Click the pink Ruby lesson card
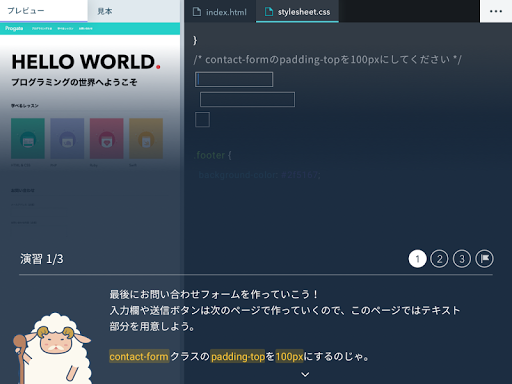 click(x=107, y=138)
